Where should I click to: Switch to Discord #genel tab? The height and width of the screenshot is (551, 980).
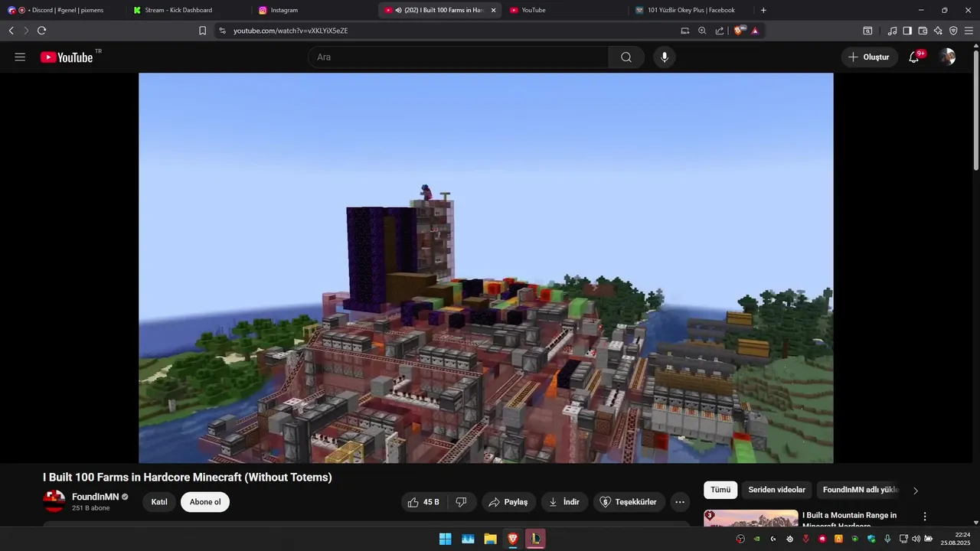pyautogui.click(x=62, y=10)
